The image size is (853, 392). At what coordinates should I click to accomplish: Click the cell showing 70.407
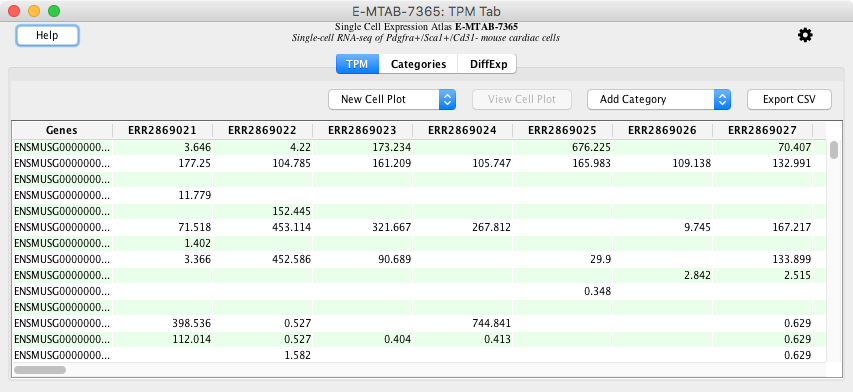(x=763, y=147)
